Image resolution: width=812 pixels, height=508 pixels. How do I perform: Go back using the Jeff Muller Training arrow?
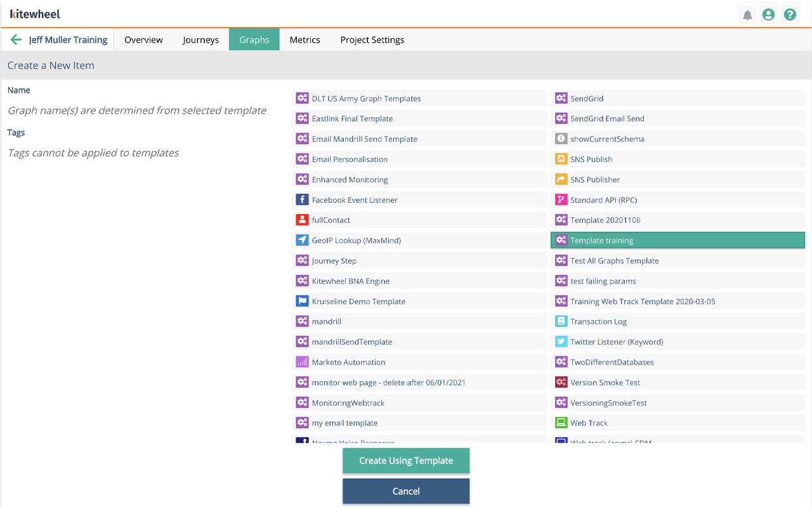16,39
